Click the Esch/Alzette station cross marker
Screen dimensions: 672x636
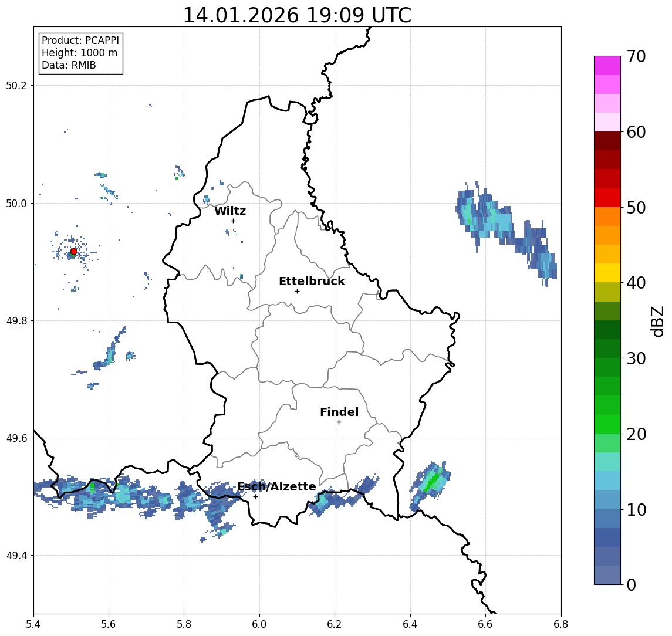click(255, 497)
